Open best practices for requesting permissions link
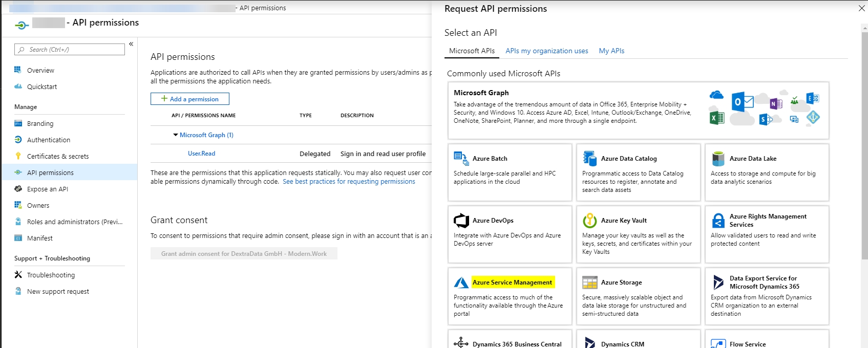868x348 pixels. [349, 182]
